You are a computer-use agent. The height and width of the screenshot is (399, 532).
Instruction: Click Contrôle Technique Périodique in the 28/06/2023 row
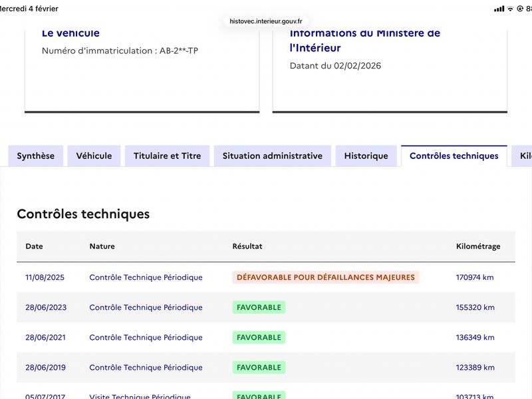pos(146,307)
